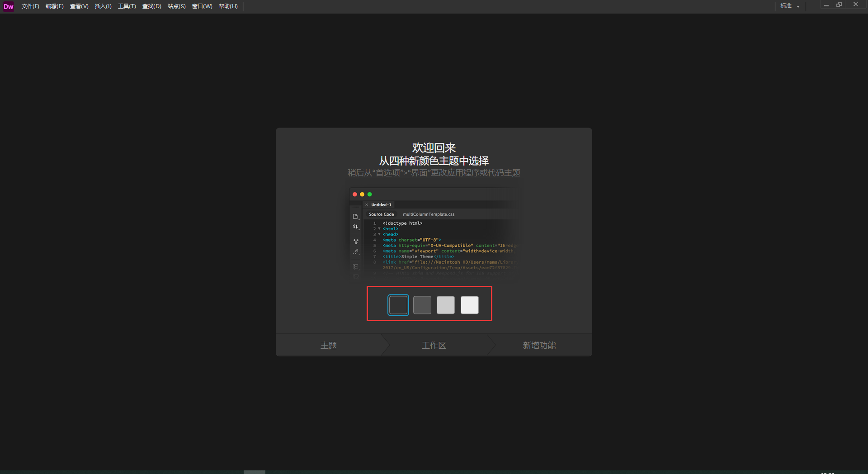Select the light gray theme swatch
Screen dimensions: 868x474
click(x=446, y=305)
